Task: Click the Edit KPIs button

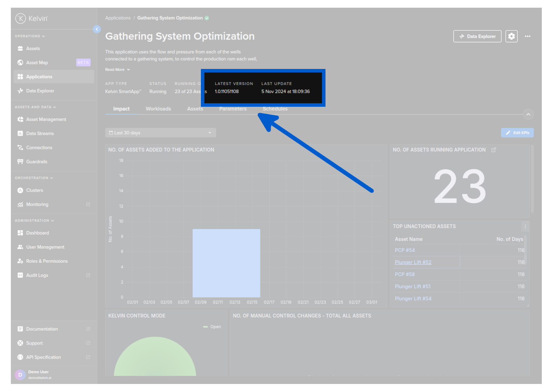Action: pos(517,133)
